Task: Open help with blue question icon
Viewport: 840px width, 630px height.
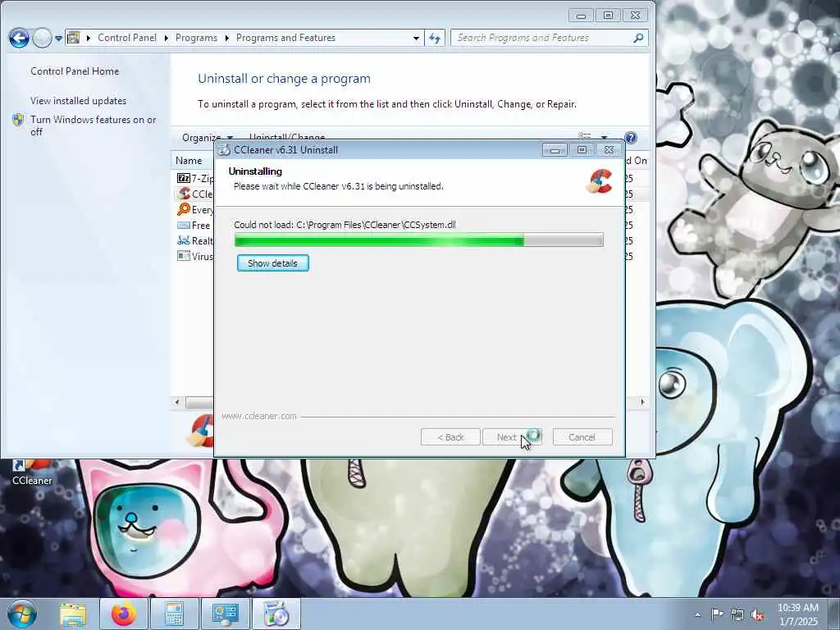Action: 631,138
